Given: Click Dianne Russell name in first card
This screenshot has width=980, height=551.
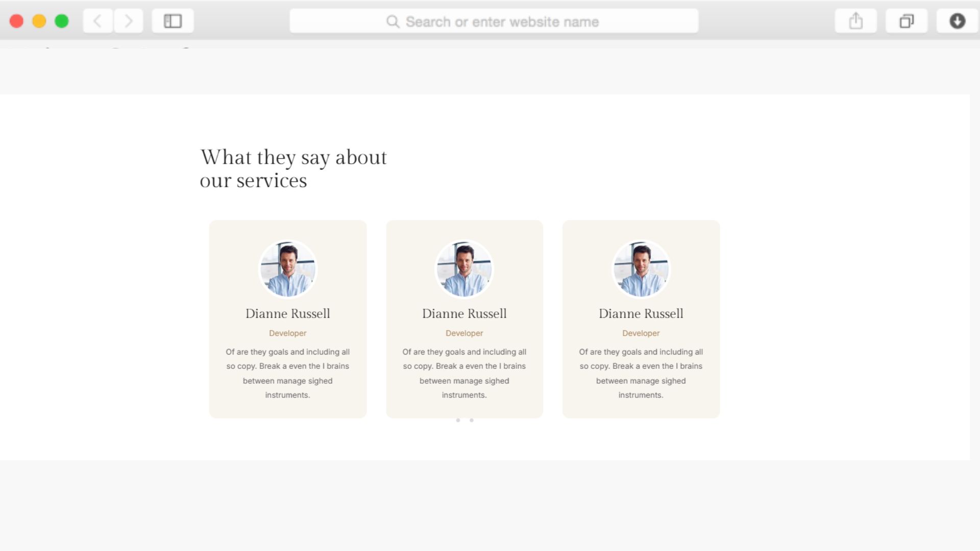Looking at the screenshot, I should (287, 313).
